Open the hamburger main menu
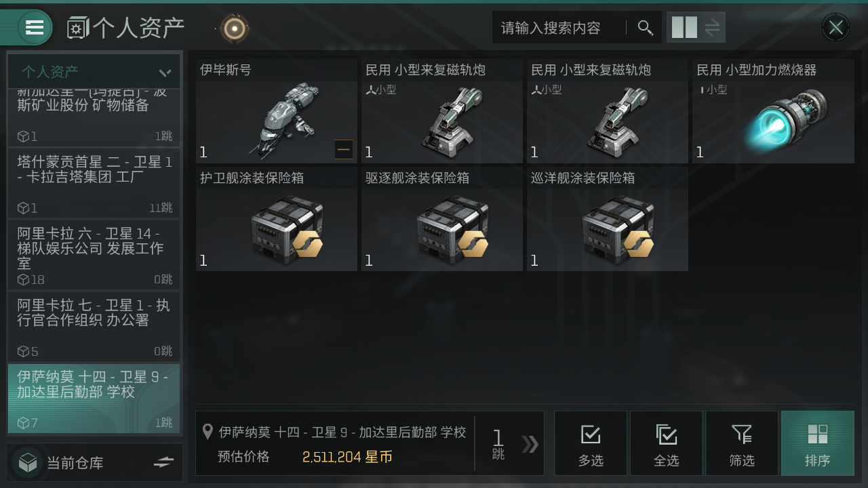 [34, 27]
